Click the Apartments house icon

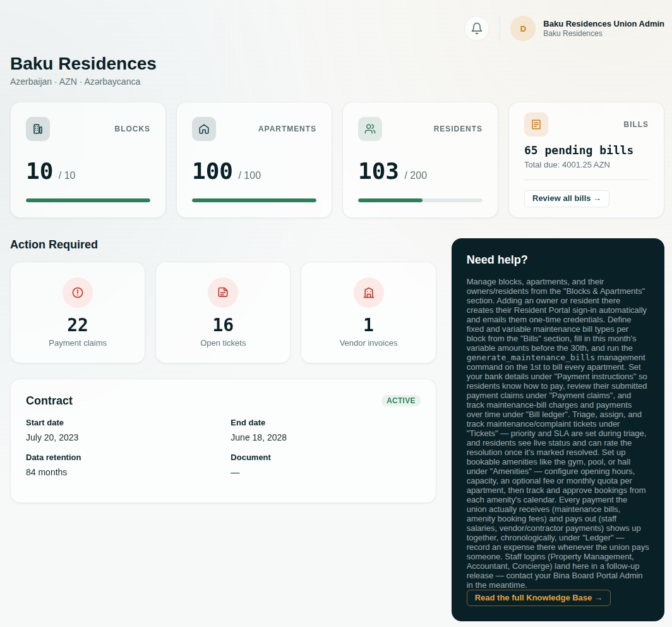pyautogui.click(x=204, y=129)
